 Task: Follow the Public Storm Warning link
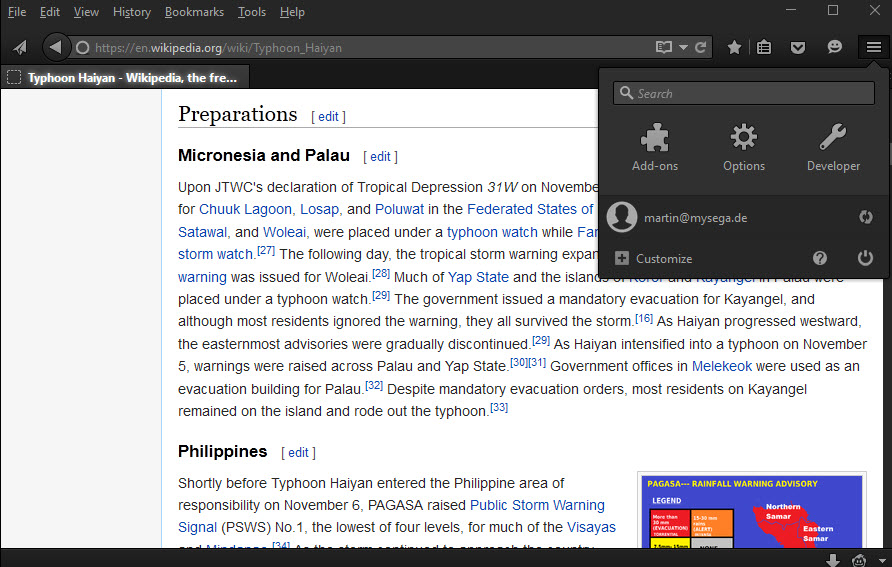537,505
